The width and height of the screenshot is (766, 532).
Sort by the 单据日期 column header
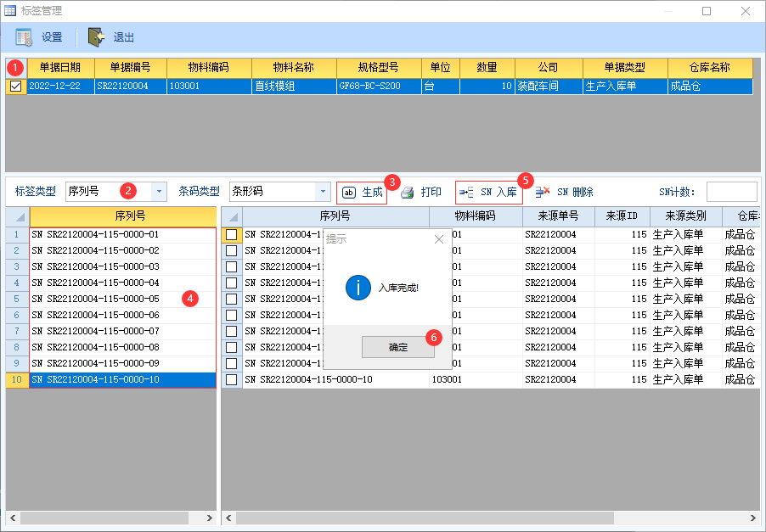coord(60,68)
